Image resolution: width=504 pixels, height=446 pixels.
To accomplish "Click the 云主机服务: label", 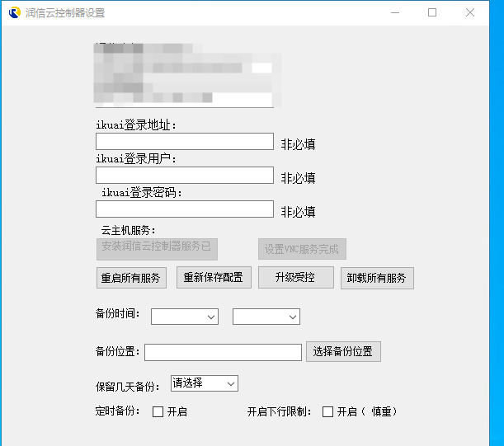I will (x=129, y=230).
